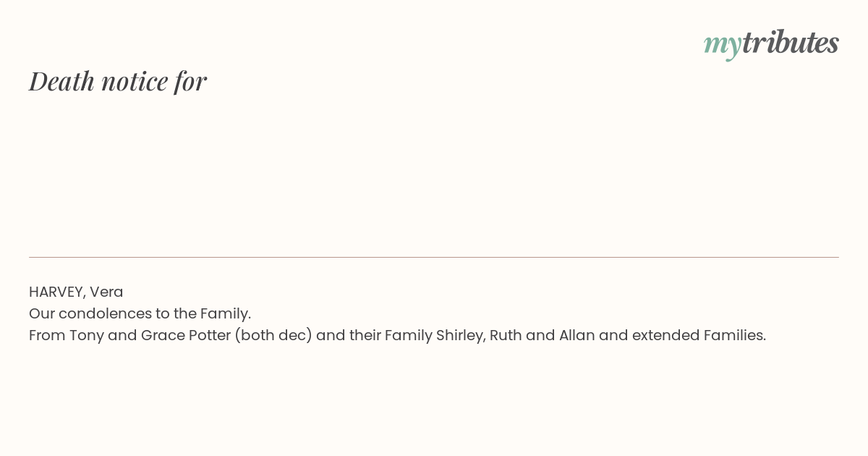Click the name "Tony" in the message

[x=86, y=335]
